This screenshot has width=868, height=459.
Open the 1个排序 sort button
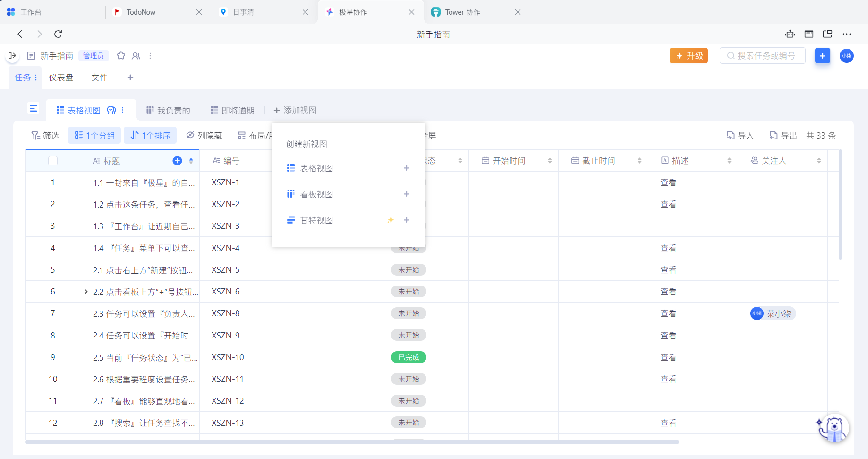point(150,136)
